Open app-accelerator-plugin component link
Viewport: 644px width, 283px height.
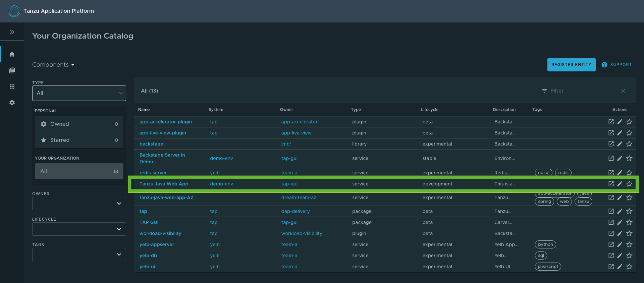(166, 122)
